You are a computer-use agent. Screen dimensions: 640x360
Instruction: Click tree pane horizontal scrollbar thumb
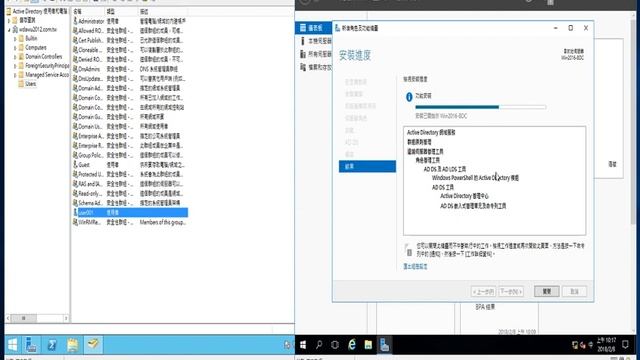[x=24, y=318]
